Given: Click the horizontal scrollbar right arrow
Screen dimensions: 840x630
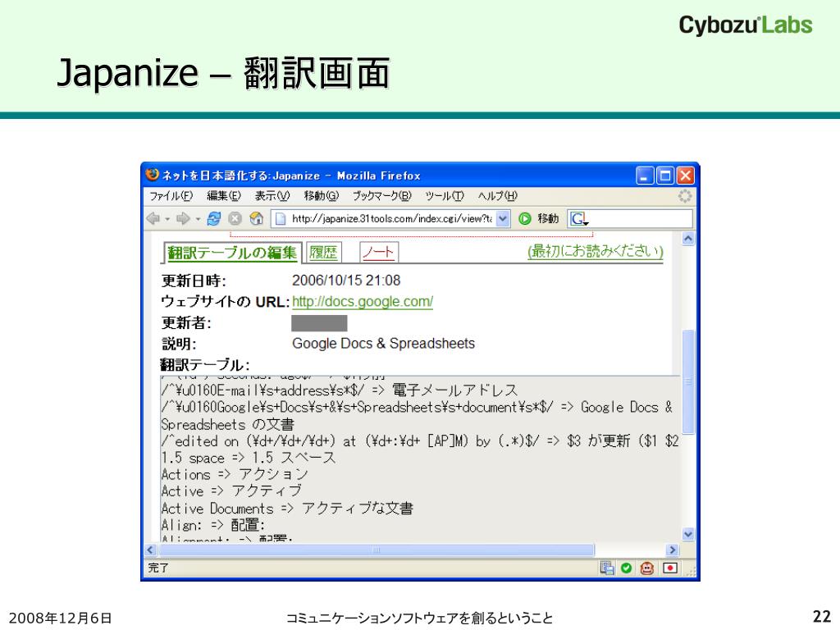Looking at the screenshot, I should (672, 550).
